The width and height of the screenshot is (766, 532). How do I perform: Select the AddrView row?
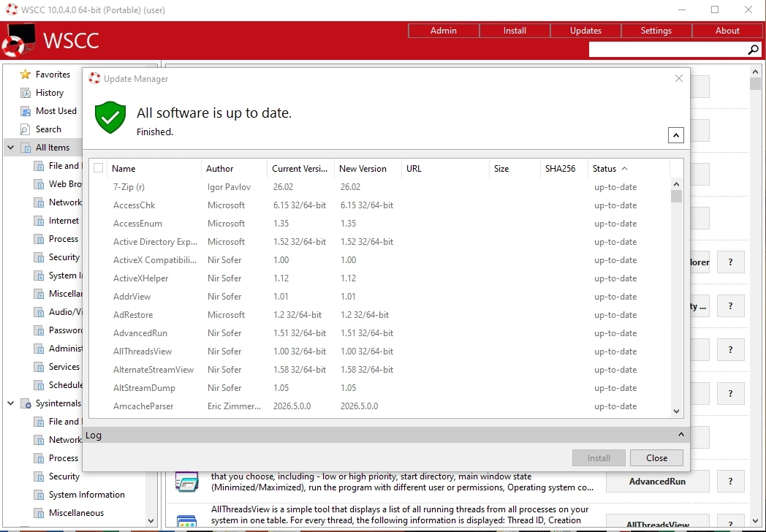coord(379,297)
